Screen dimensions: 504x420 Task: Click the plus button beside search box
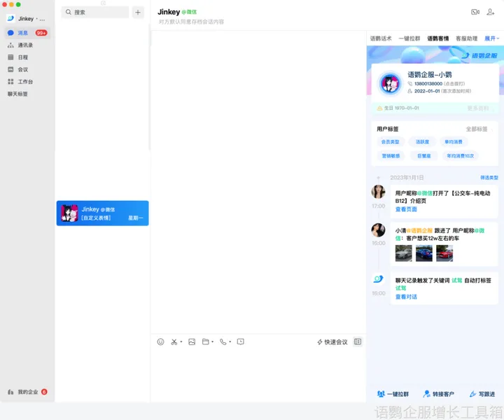click(138, 12)
